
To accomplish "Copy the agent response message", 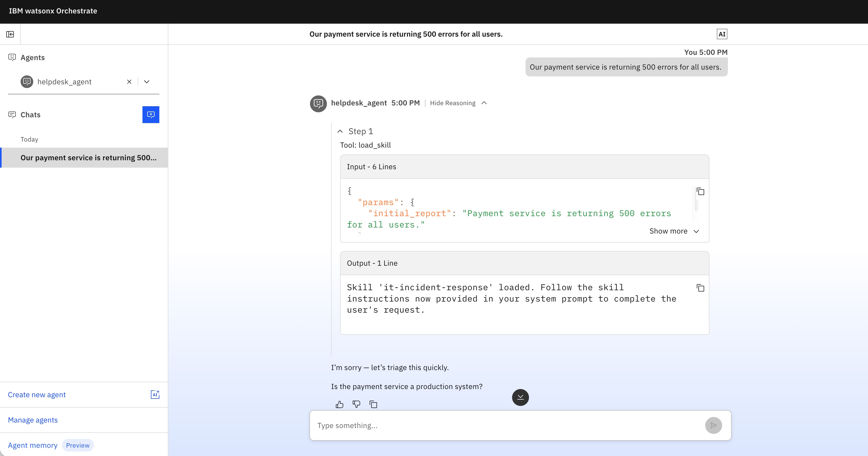I will tap(373, 404).
